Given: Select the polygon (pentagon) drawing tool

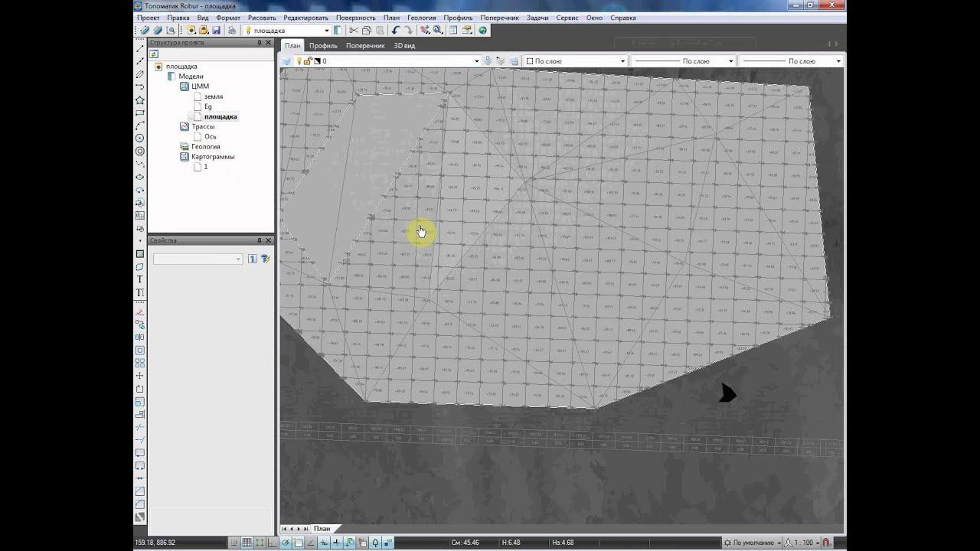Looking at the screenshot, I should coord(139,100).
